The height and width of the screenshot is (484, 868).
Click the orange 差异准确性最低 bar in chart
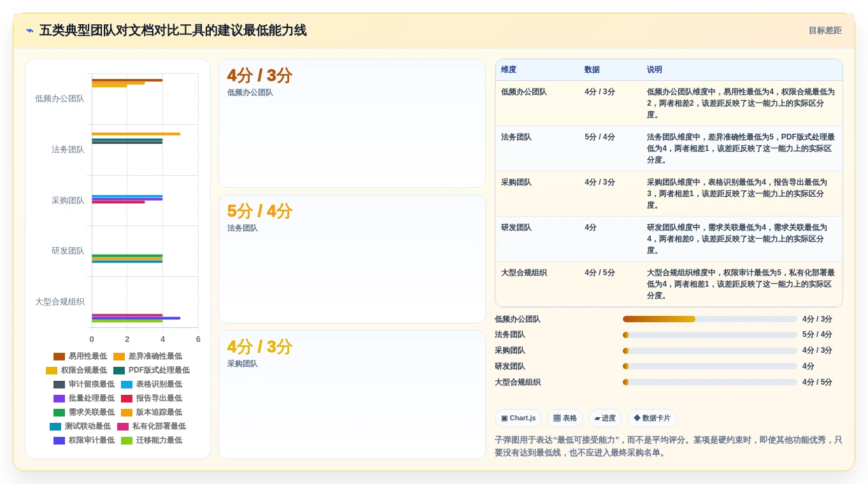pos(136,134)
